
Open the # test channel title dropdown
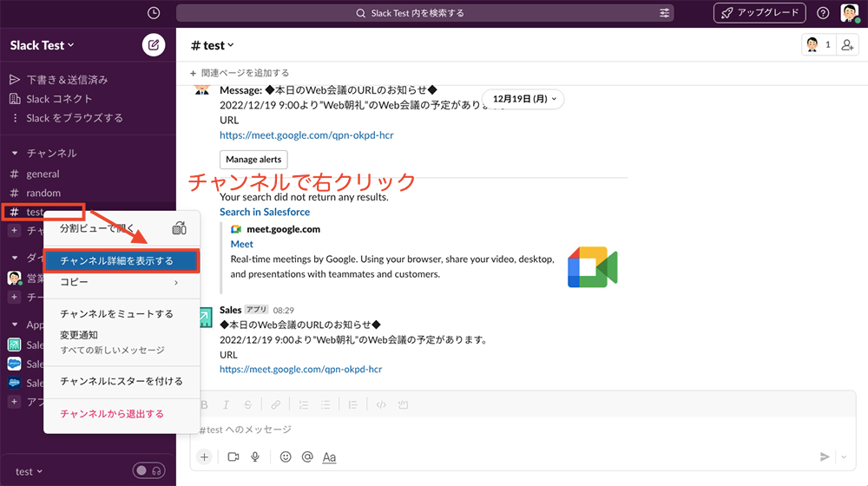coord(213,45)
